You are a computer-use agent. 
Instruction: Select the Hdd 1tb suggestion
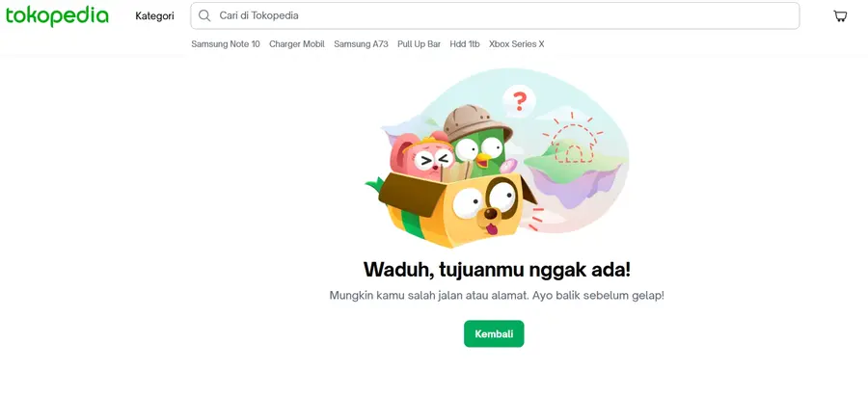tap(465, 43)
